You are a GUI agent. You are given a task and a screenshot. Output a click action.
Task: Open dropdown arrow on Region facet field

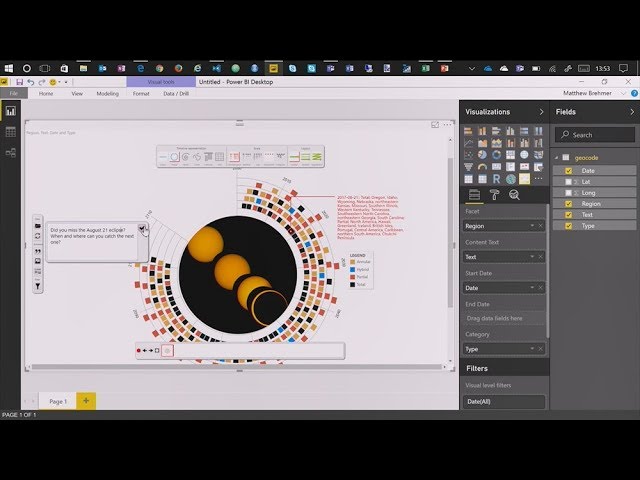tap(532, 226)
